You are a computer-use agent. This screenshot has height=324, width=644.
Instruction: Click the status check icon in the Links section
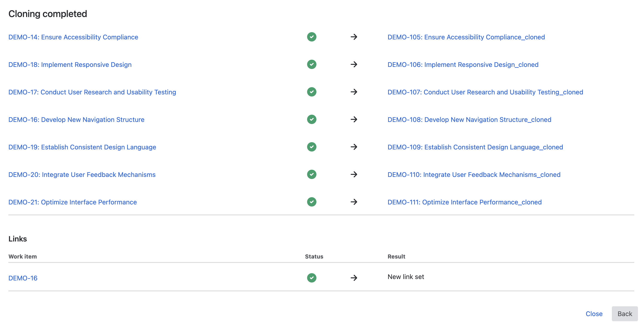point(312,278)
